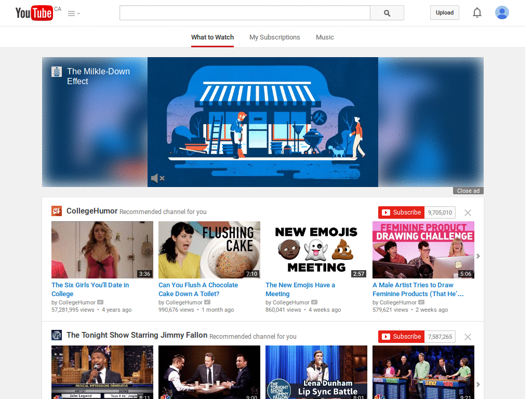Open Lena Dunham Lip Sync Battle thumbnail
Image resolution: width=532 pixels, height=399 pixels.
point(316,372)
